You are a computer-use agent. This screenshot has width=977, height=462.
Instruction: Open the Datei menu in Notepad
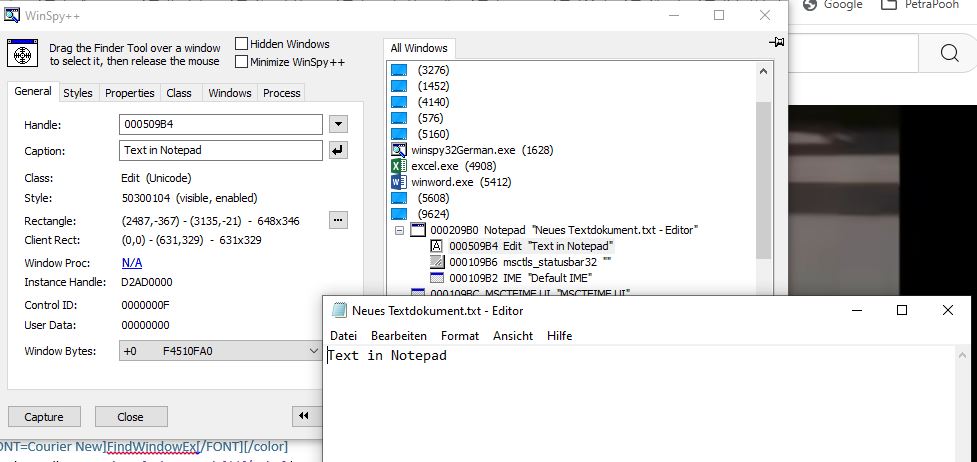coord(343,335)
